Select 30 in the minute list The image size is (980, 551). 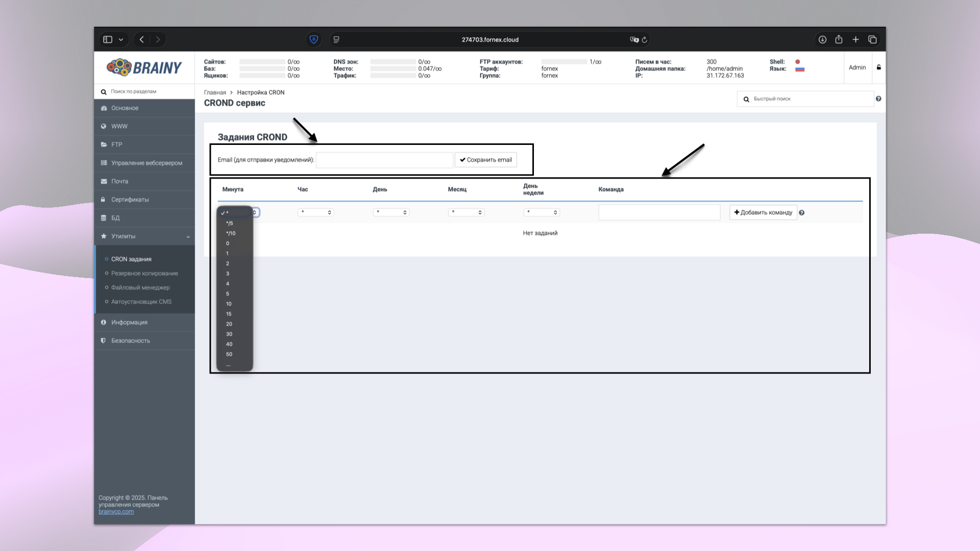click(x=229, y=334)
